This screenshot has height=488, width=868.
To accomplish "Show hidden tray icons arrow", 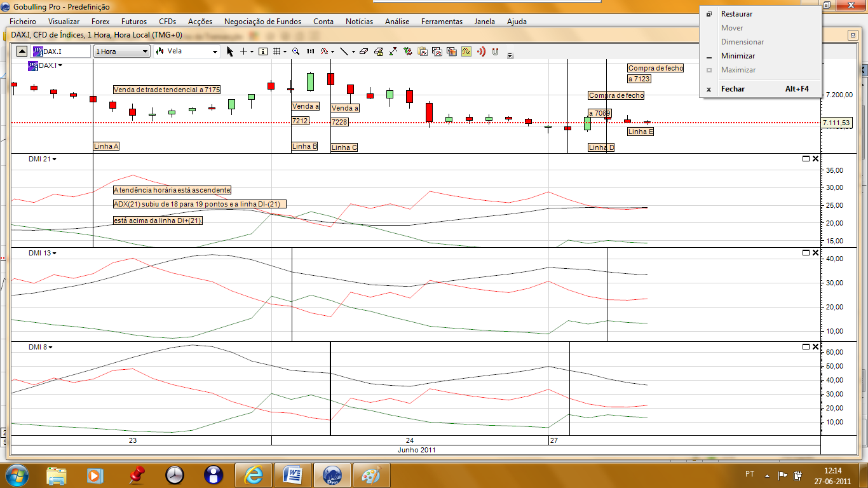I will (x=767, y=475).
